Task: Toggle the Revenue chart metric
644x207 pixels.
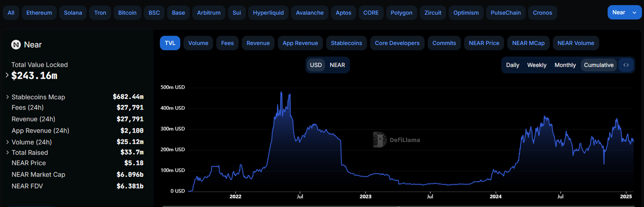Action: coord(258,43)
